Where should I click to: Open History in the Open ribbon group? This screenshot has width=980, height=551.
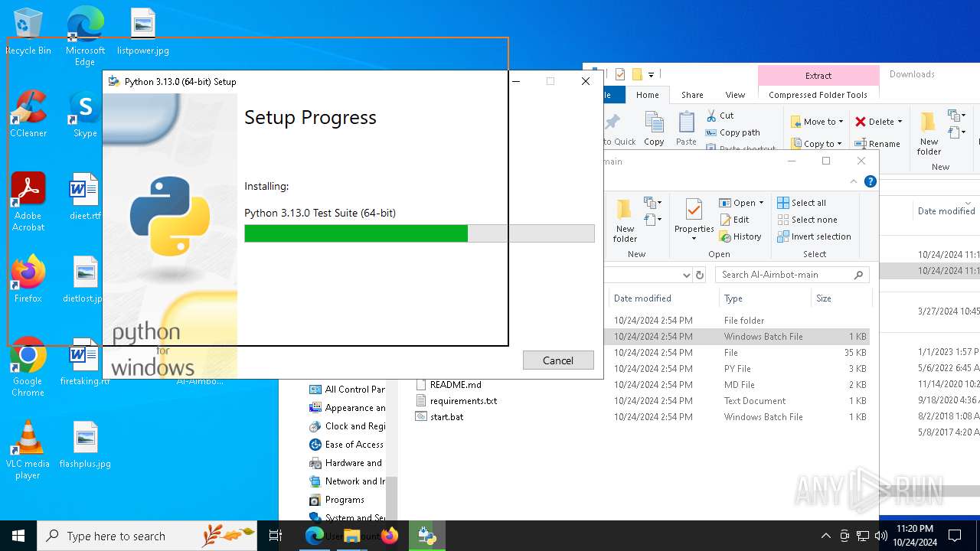point(740,236)
